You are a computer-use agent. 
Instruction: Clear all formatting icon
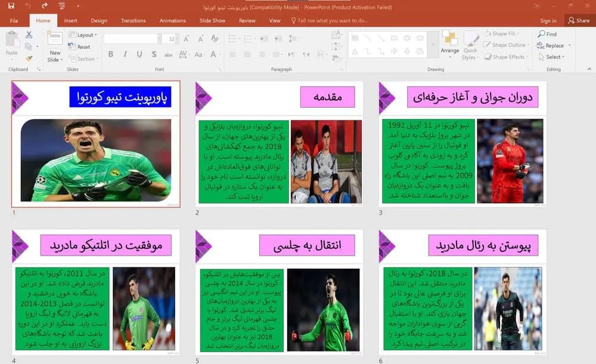point(215,38)
